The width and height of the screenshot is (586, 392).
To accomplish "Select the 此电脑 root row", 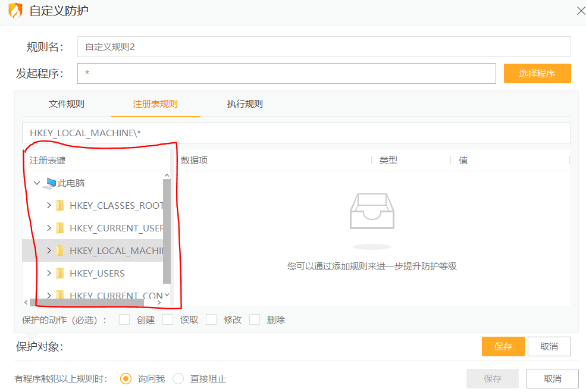I will tap(93, 183).
